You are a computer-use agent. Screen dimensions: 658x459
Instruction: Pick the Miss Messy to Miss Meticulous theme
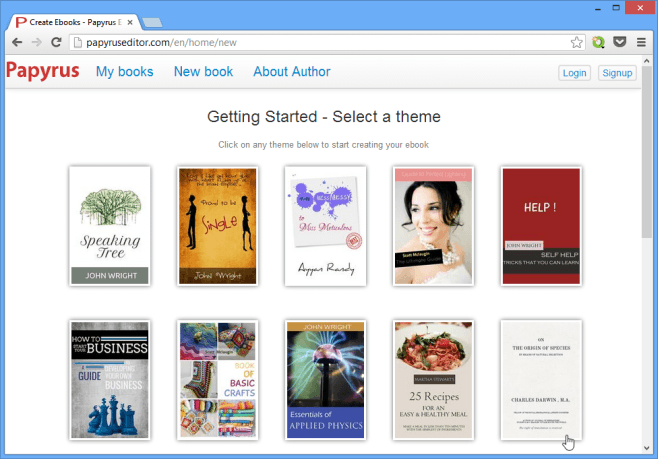325,226
